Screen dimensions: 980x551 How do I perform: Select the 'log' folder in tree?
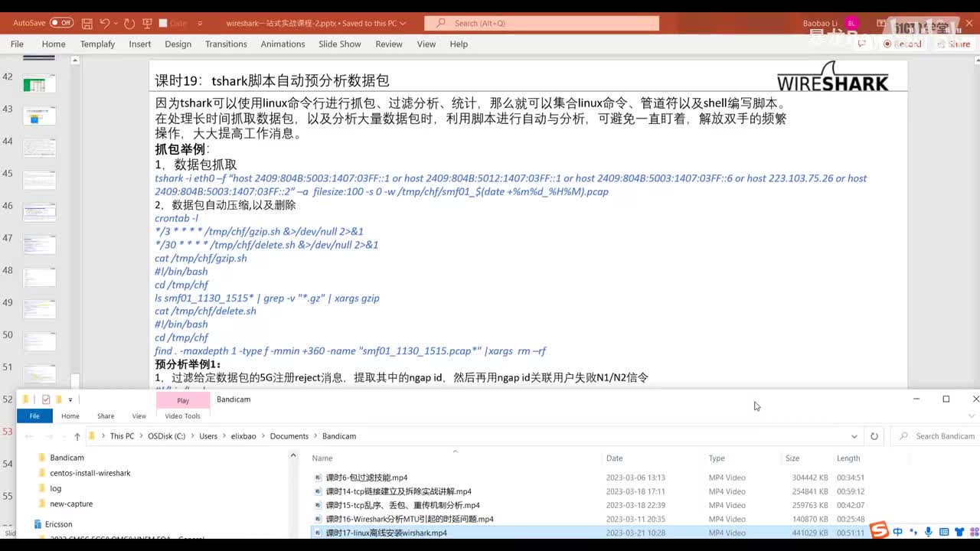tap(55, 488)
